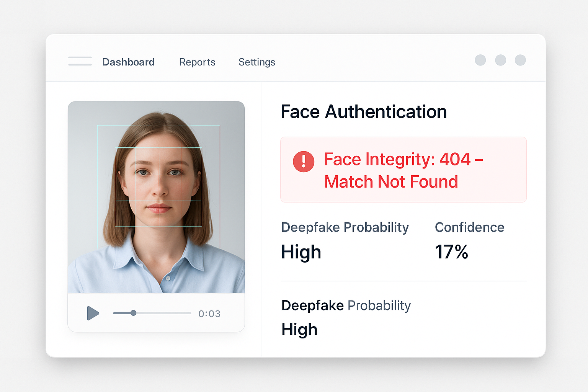This screenshot has height=392, width=588.
Task: Click the Face Integrity 404 error message
Action: (x=403, y=170)
